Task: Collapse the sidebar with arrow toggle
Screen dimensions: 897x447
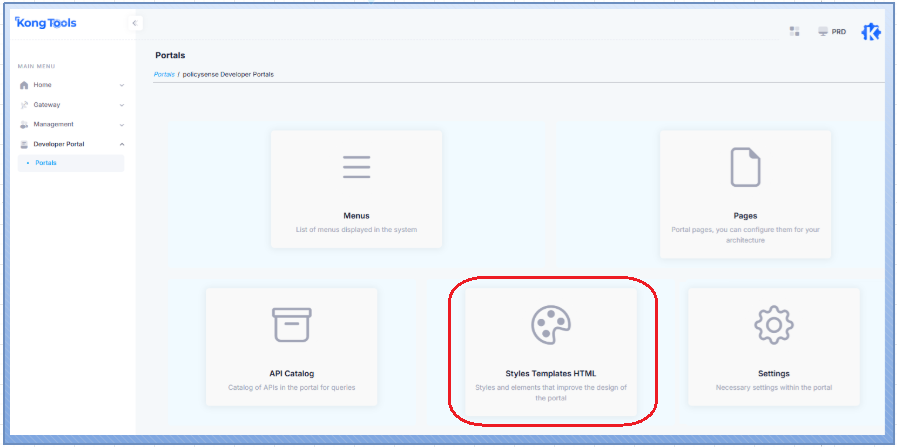Action: pyautogui.click(x=135, y=23)
